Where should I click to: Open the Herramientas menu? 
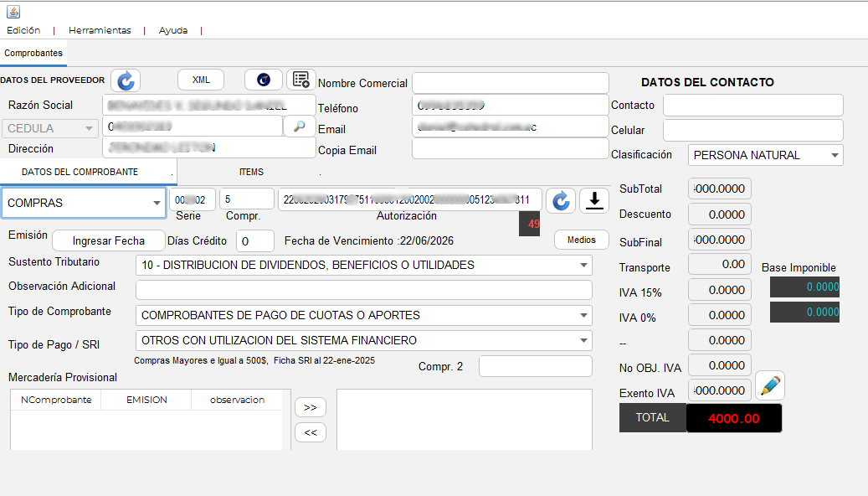(x=100, y=30)
